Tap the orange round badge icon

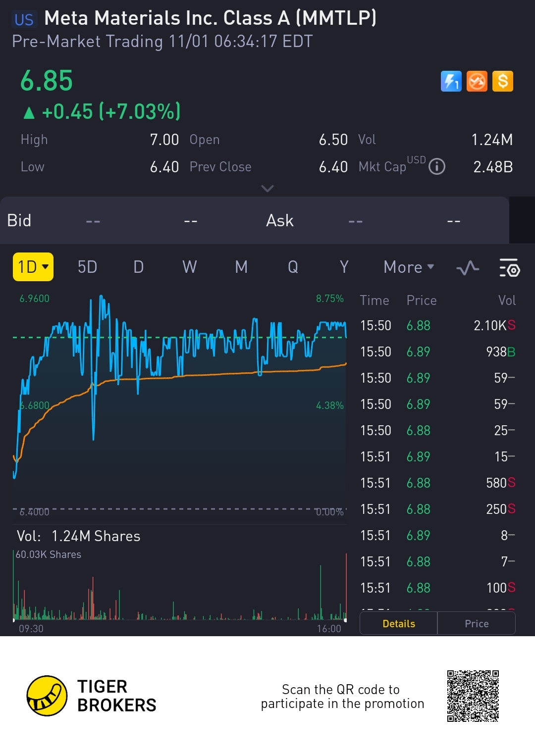coord(477,81)
